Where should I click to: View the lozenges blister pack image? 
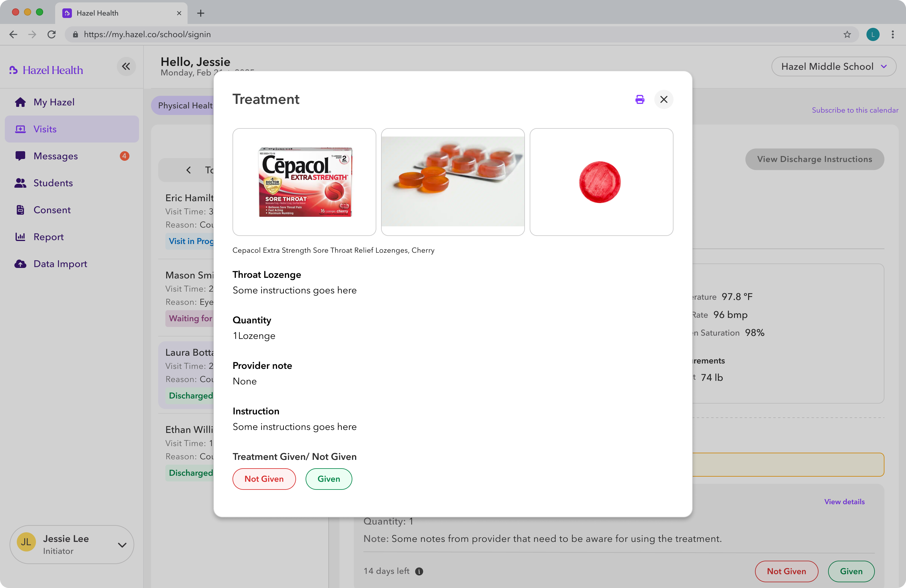pos(453,182)
